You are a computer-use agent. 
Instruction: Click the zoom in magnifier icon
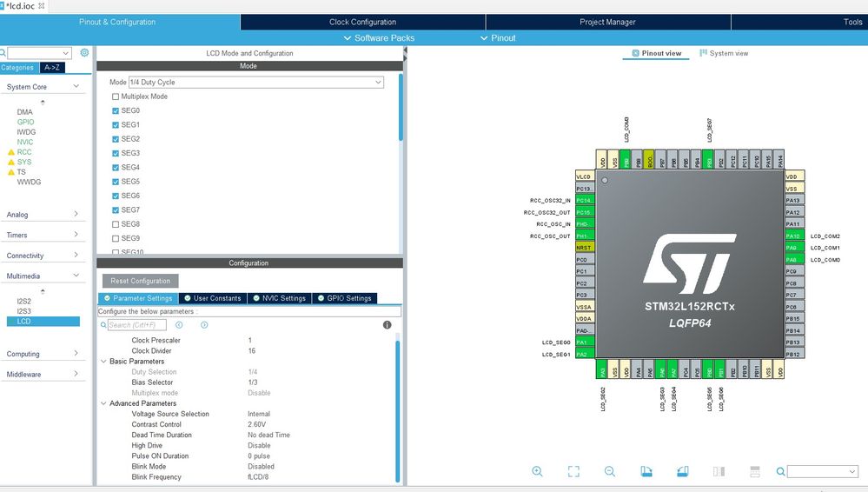tap(537, 471)
